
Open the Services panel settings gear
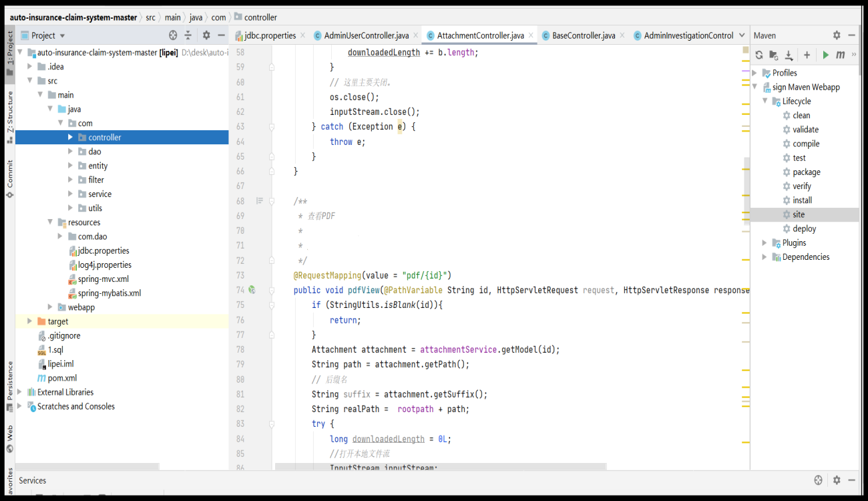pos(837,480)
